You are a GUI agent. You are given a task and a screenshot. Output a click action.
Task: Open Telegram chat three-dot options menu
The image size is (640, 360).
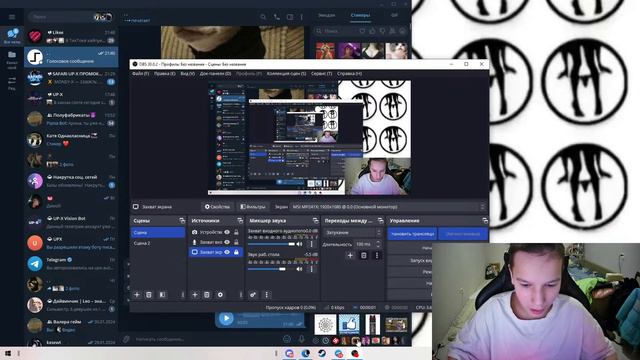pyautogui.click(x=302, y=17)
